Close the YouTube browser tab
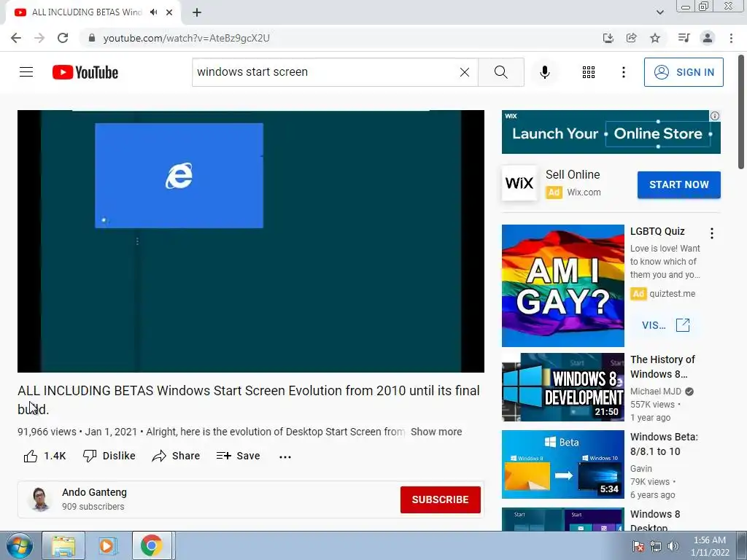This screenshot has width=747, height=560. point(169,12)
